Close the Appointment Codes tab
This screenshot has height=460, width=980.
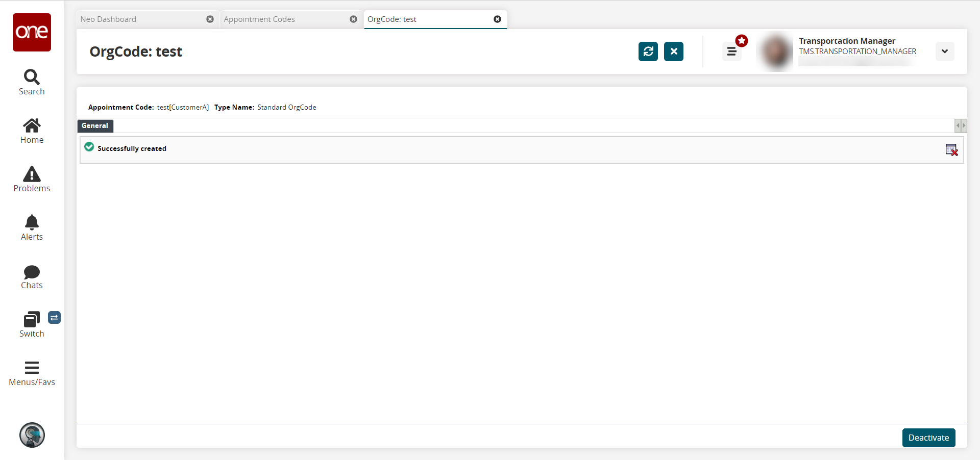click(353, 19)
